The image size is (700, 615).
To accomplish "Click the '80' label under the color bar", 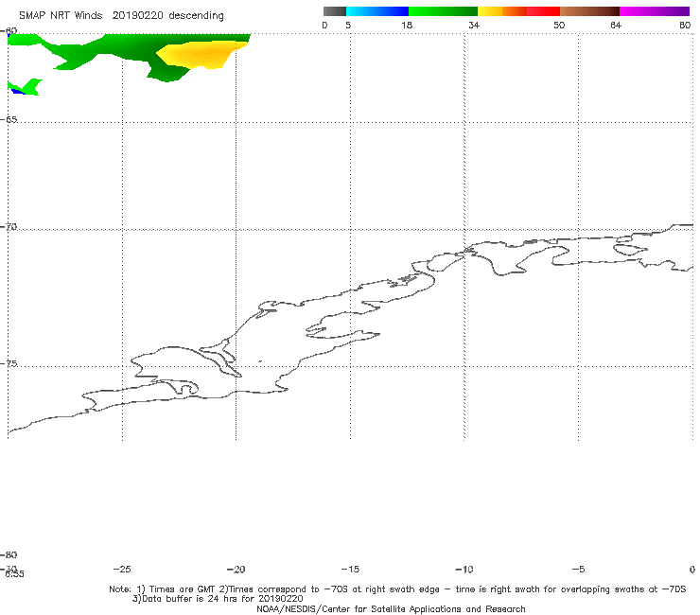I will click(x=685, y=26).
